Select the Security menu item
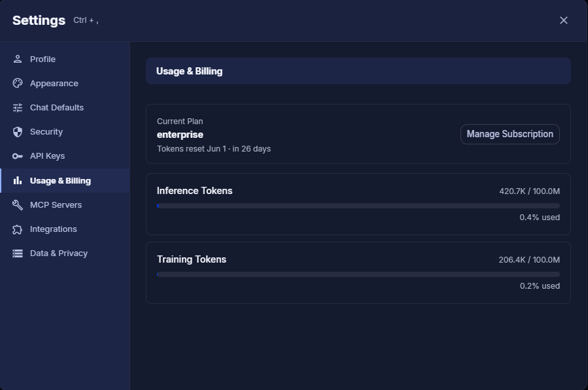 click(65, 132)
